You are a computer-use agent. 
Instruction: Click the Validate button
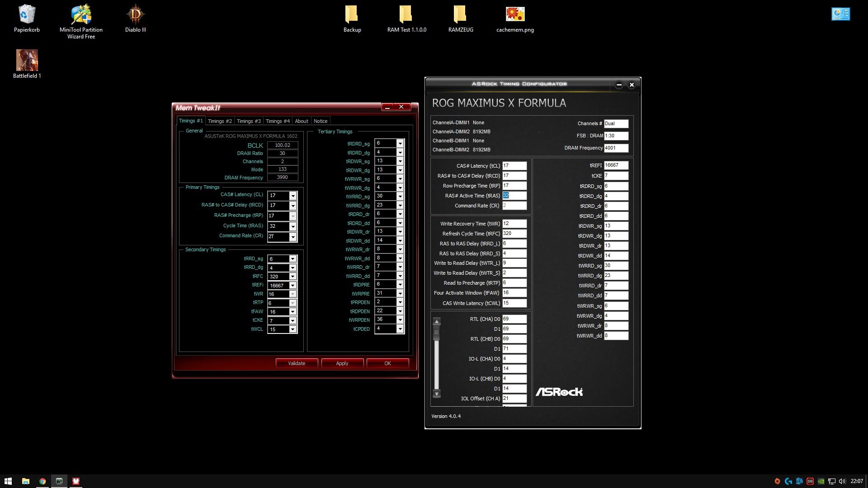click(x=297, y=363)
